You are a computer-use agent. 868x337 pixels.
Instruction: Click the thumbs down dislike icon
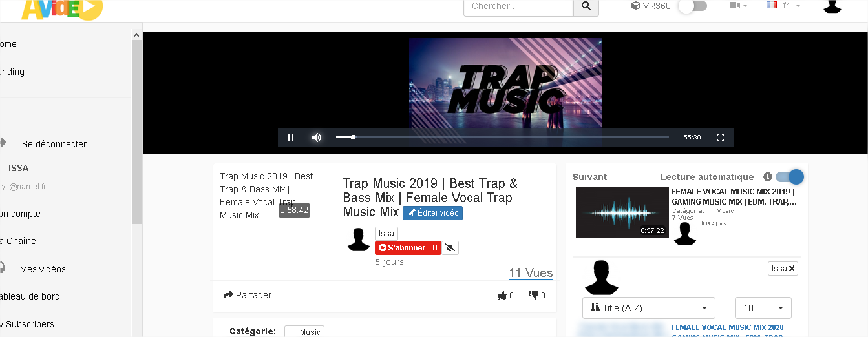(x=534, y=295)
